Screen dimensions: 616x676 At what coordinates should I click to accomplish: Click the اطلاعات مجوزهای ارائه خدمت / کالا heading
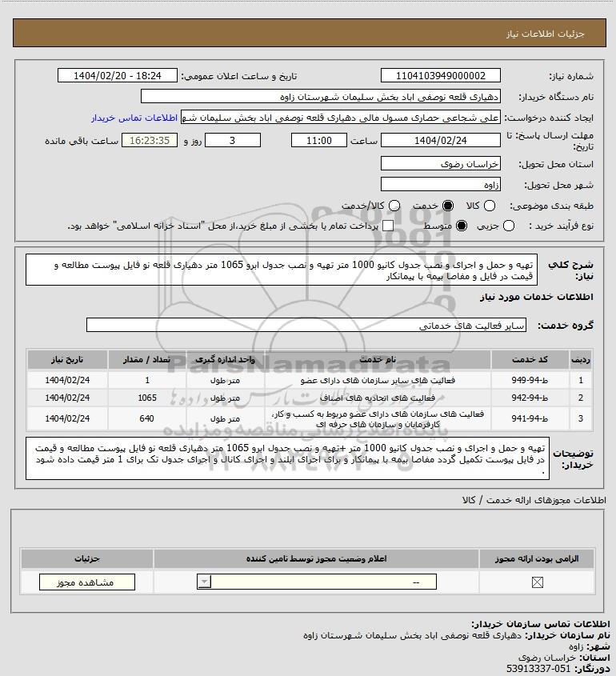(x=534, y=500)
